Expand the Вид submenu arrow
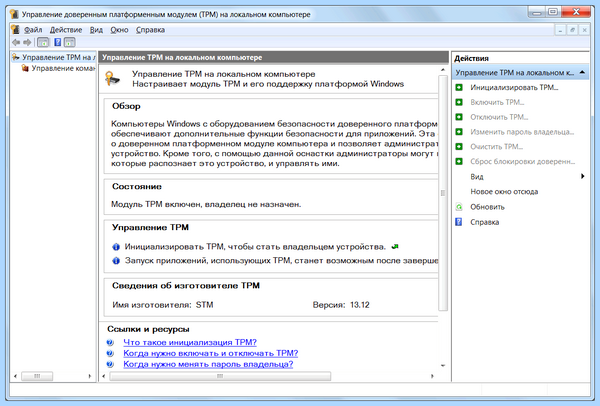The image size is (600, 406). 582,176
